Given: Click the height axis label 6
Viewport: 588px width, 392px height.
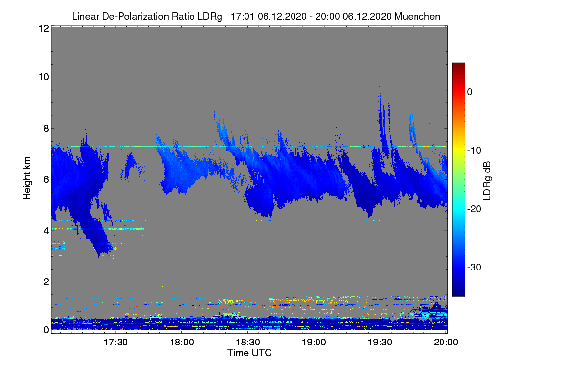Looking at the screenshot, I should [x=46, y=179].
